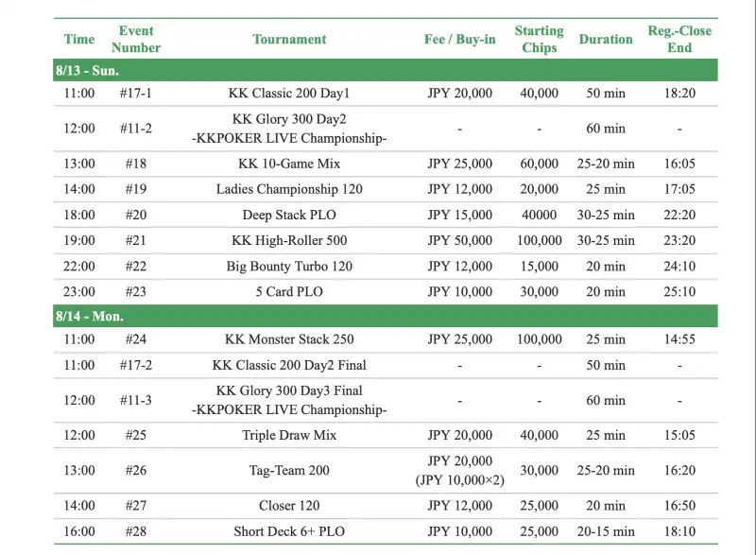Select event number #17-1
Viewport: 756px width, 555px height.
(136, 94)
